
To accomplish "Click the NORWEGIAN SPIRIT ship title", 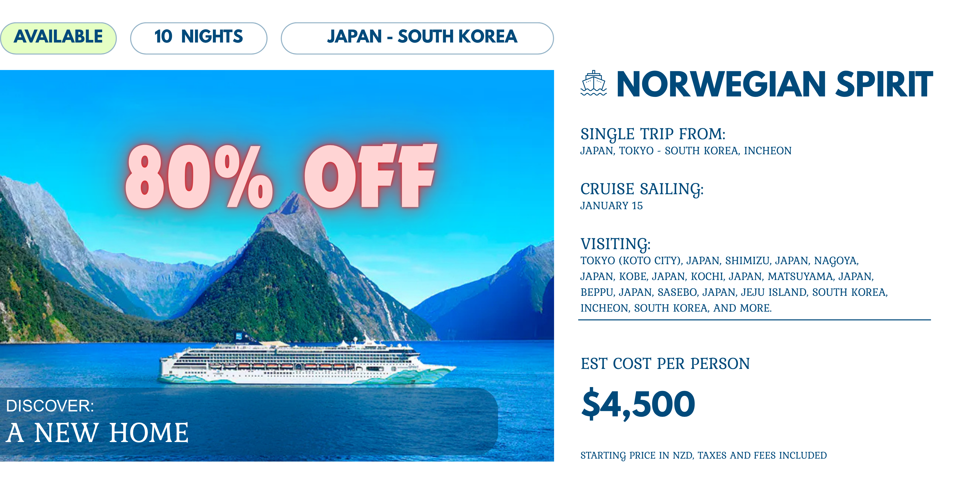I will click(774, 84).
